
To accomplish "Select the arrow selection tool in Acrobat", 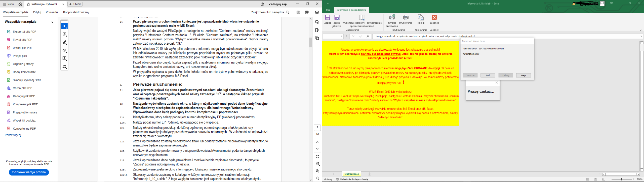I will (64, 26).
